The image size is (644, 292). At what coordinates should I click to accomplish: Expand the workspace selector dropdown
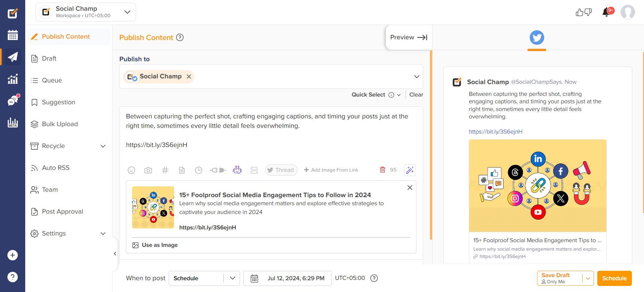tap(127, 12)
